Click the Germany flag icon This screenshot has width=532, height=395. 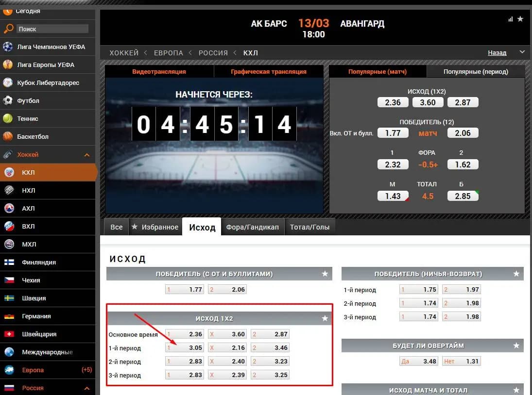pyautogui.click(x=9, y=316)
